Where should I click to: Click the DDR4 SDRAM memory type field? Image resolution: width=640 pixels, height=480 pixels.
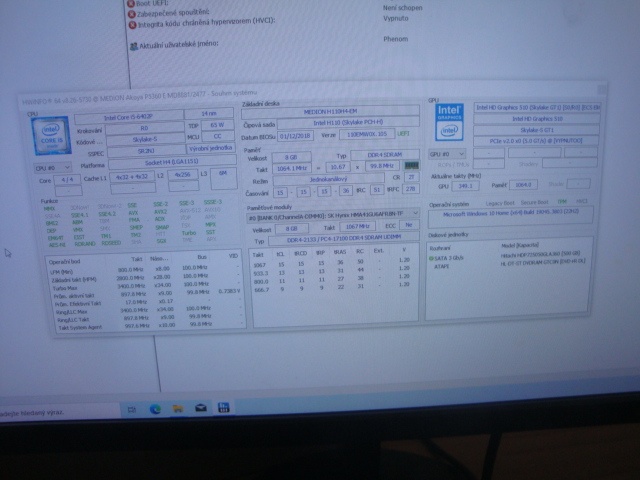point(384,155)
